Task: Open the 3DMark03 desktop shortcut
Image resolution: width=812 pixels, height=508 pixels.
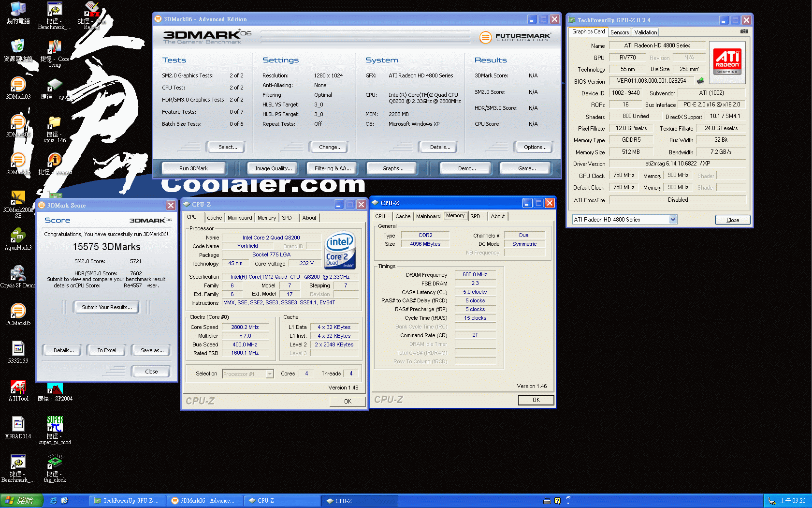Action: pos(18,88)
